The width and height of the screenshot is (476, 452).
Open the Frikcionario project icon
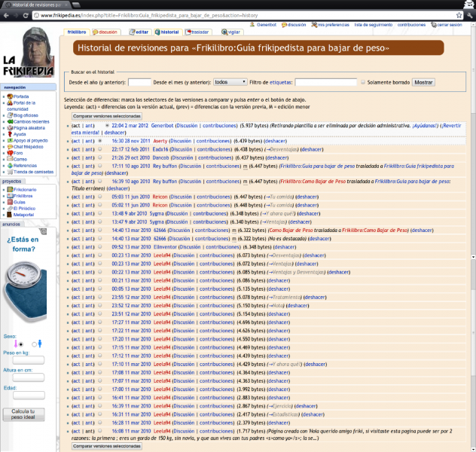coord(10,189)
